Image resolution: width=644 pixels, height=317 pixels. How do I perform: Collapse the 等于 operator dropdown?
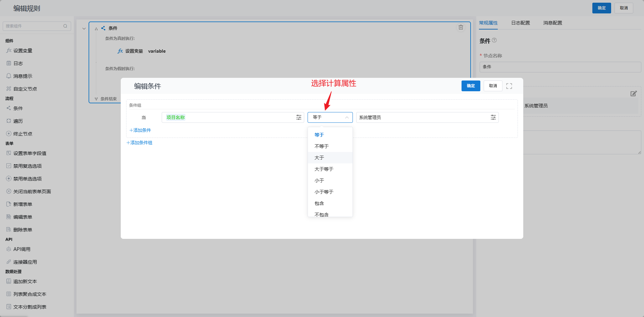click(346, 117)
